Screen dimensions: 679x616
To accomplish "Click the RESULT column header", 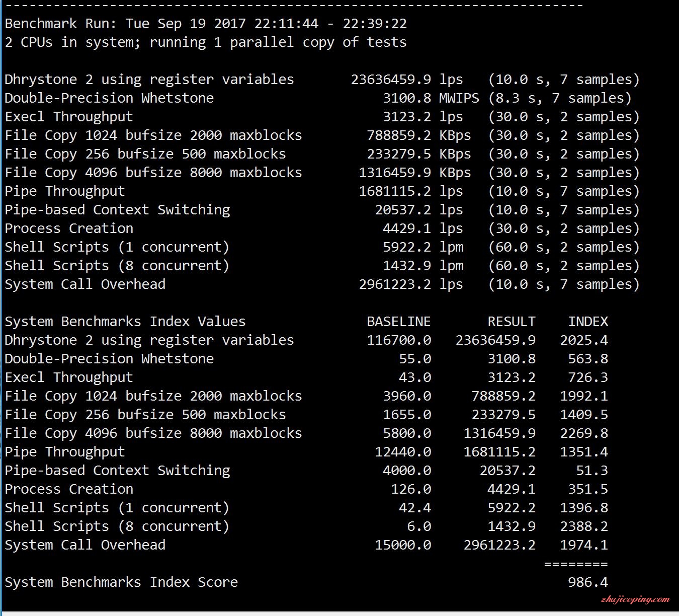I will pos(512,322).
